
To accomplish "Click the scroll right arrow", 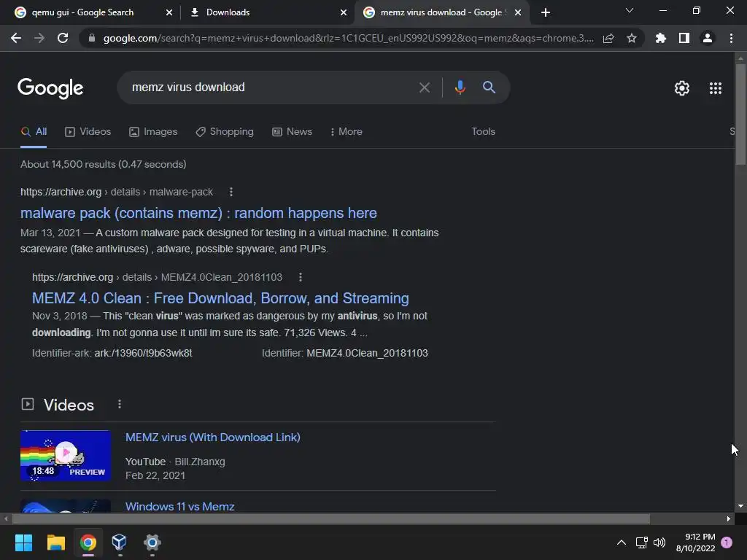I will [x=729, y=518].
